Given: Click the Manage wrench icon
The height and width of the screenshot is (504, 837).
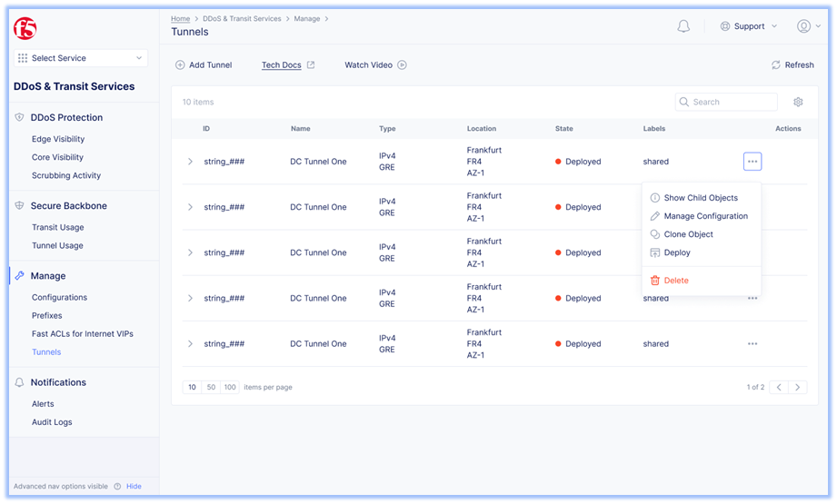Looking at the screenshot, I should (19, 276).
